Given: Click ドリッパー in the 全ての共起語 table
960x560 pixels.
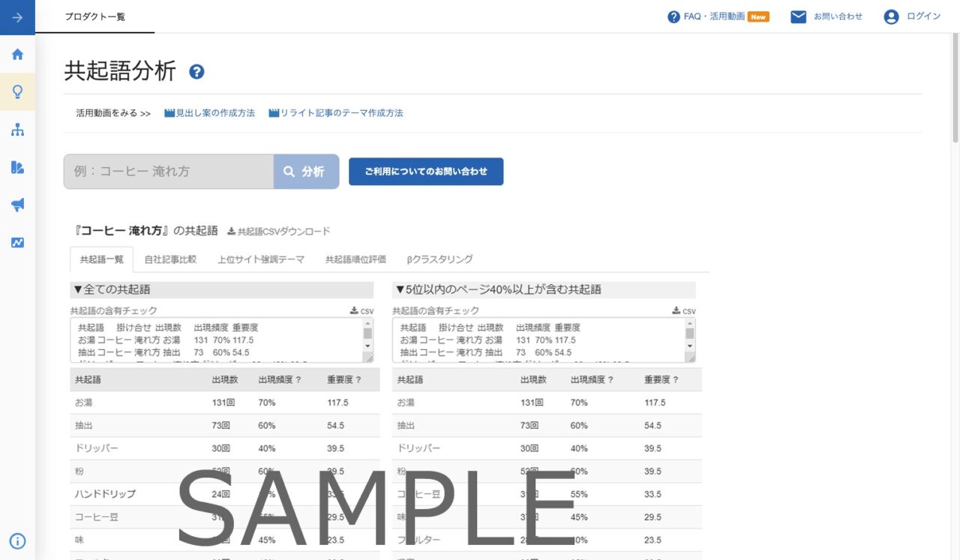Looking at the screenshot, I should tap(97, 448).
